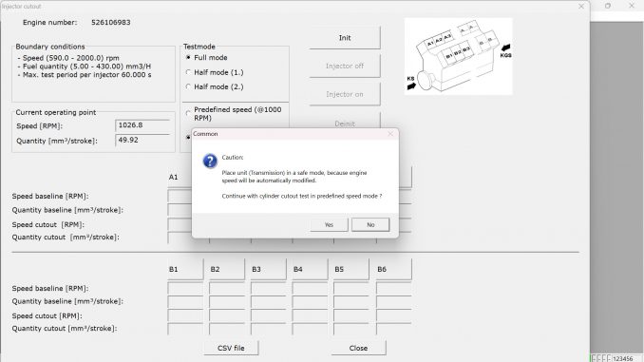
Task: Select Half mode (1.) option
Action: tap(188, 72)
